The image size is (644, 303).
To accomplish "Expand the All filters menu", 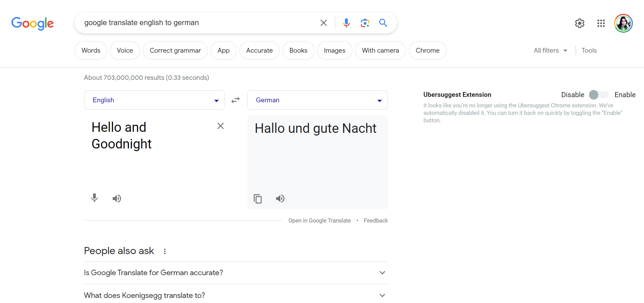I will pos(550,51).
